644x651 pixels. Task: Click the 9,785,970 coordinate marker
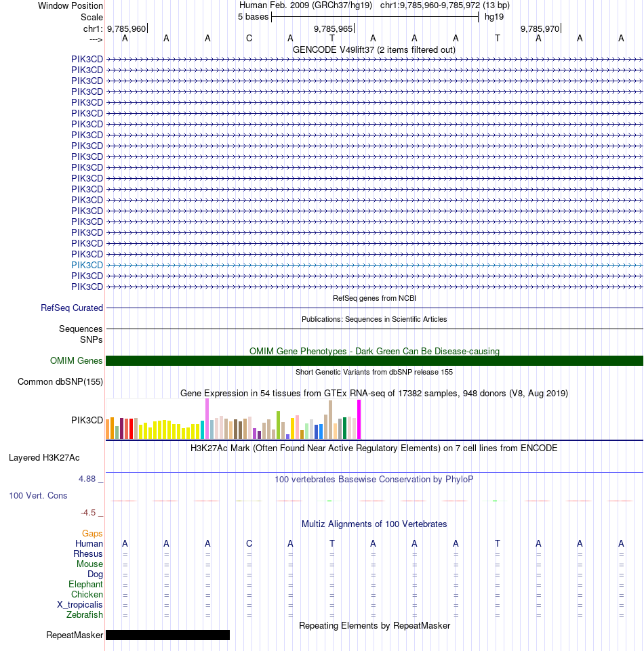point(540,28)
